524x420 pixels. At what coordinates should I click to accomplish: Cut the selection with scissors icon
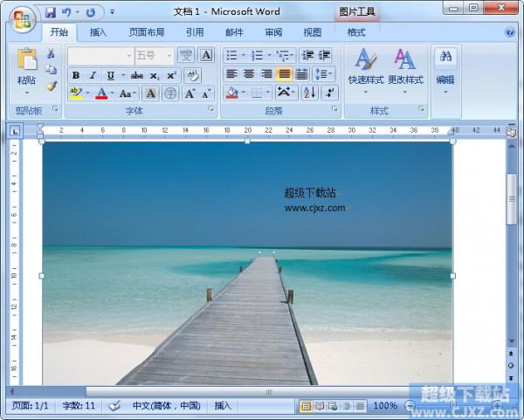(x=51, y=53)
